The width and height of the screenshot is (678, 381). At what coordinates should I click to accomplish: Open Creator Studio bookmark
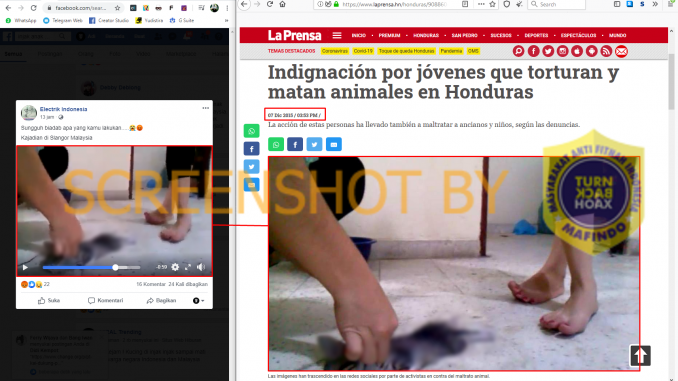click(109, 20)
